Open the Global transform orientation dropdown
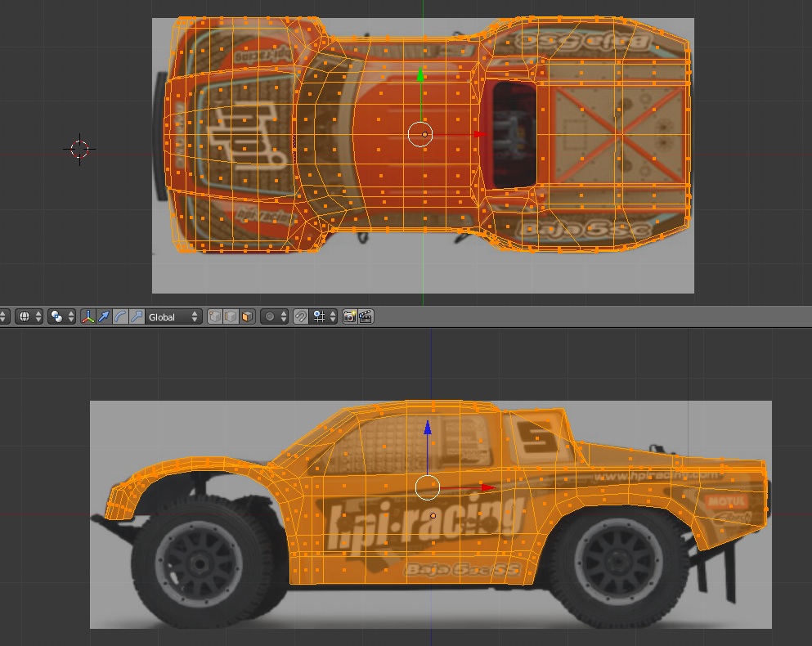Image resolution: width=812 pixels, height=646 pixels. [173, 316]
